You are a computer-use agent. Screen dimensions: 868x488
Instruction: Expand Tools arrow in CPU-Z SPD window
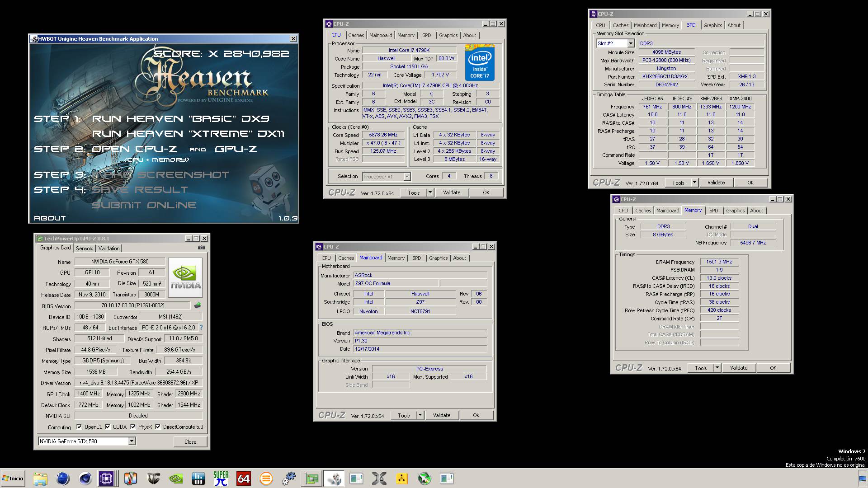(x=694, y=183)
